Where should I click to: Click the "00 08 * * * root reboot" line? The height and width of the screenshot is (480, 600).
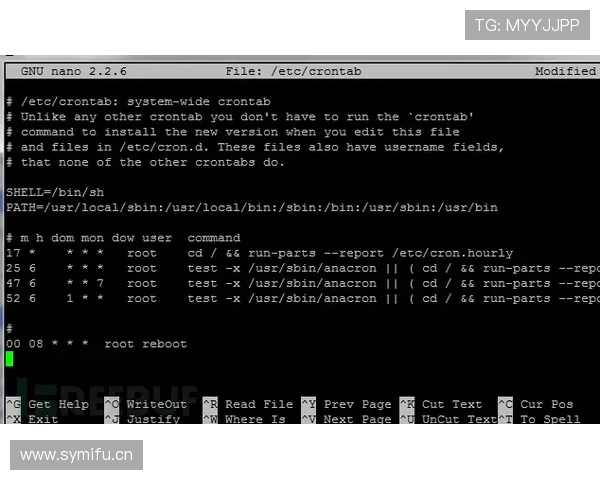96,344
